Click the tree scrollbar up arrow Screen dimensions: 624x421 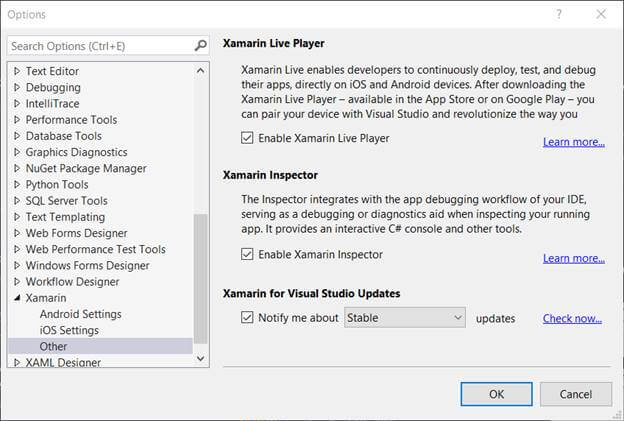coord(201,71)
